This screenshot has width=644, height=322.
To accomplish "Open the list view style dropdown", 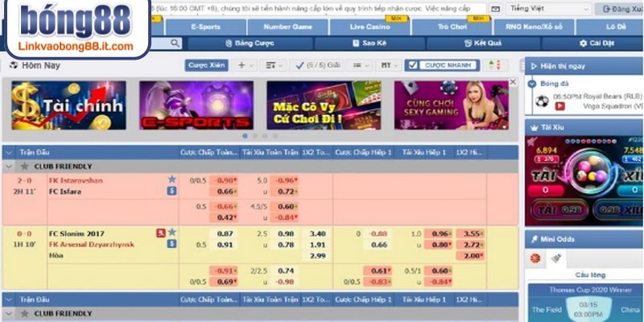I will click(x=361, y=65).
